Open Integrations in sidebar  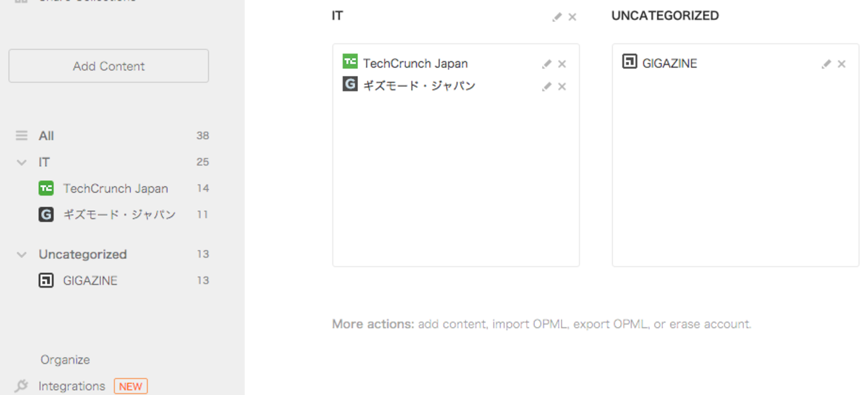[71, 386]
